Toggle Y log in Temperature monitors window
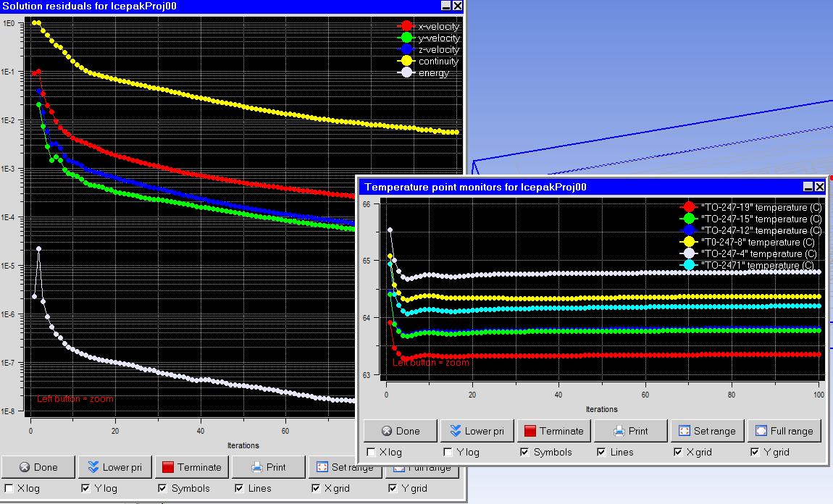Viewport: 833px width, 504px height. pos(448,452)
